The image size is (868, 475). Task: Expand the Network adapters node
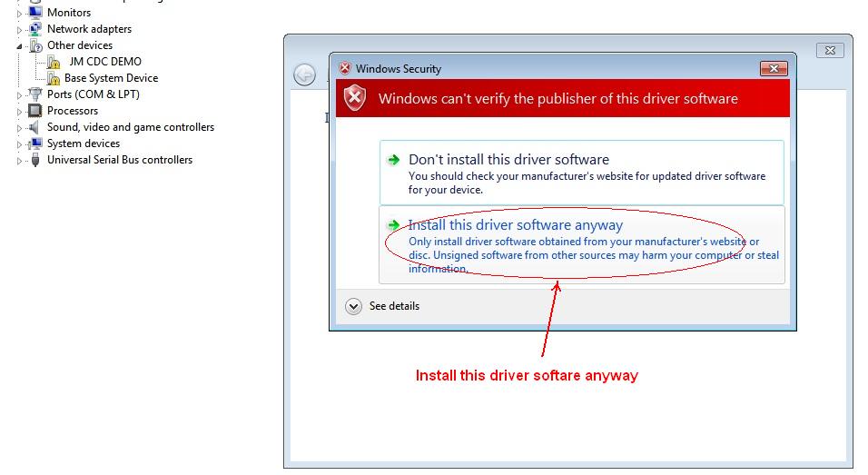[19, 29]
